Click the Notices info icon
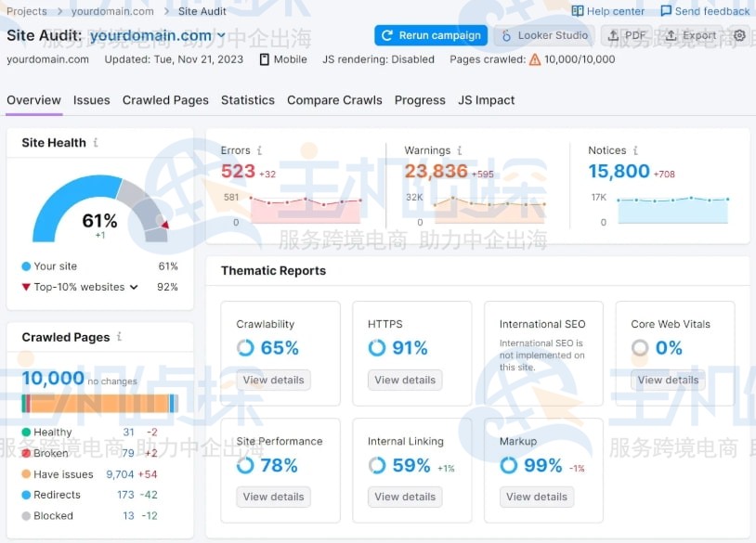This screenshot has width=756, height=543. coord(635,150)
